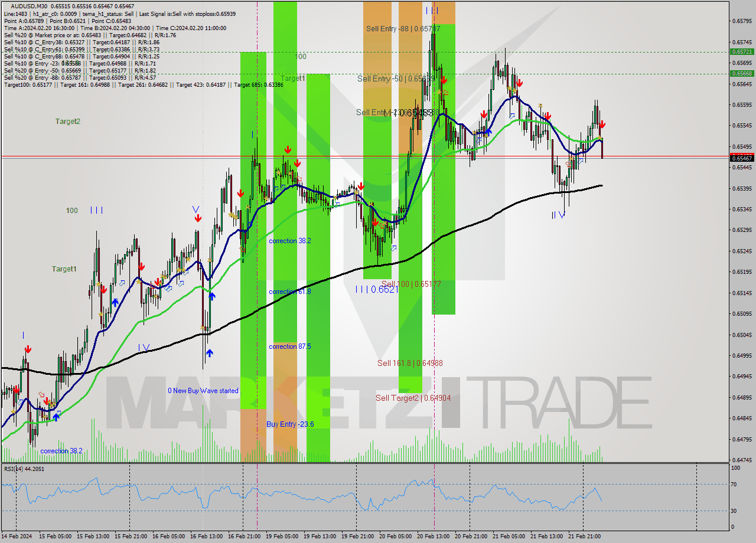Click the green 0.65668 price level tag

click(x=742, y=73)
